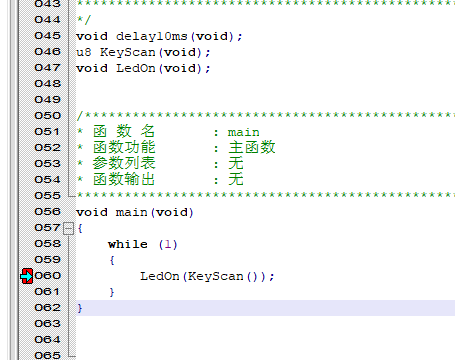The width and height of the screenshot is (455, 360).
Task: Click the 'while (1)' statement
Action: pos(143,244)
